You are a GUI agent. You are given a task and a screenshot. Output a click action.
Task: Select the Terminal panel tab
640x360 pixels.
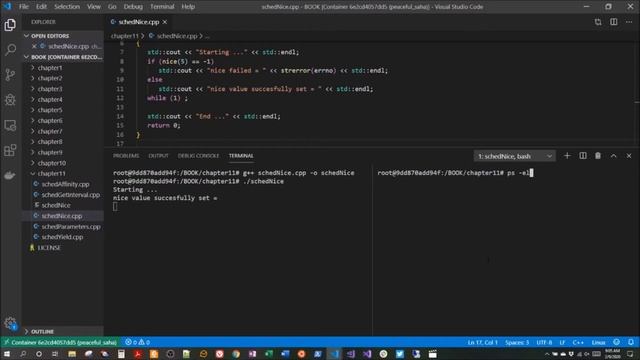241,156
